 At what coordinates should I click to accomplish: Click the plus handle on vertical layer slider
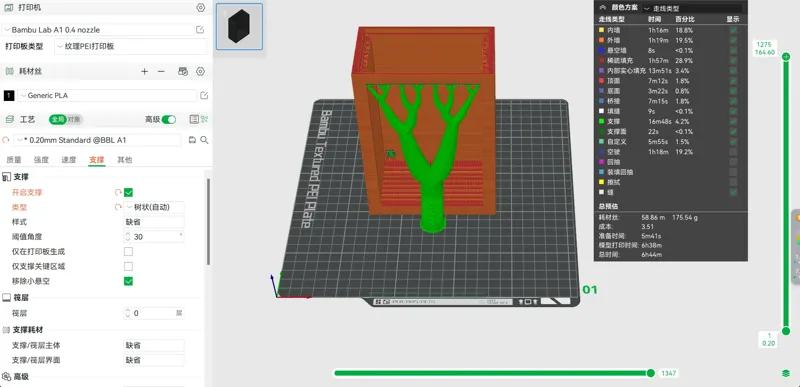coord(786,57)
